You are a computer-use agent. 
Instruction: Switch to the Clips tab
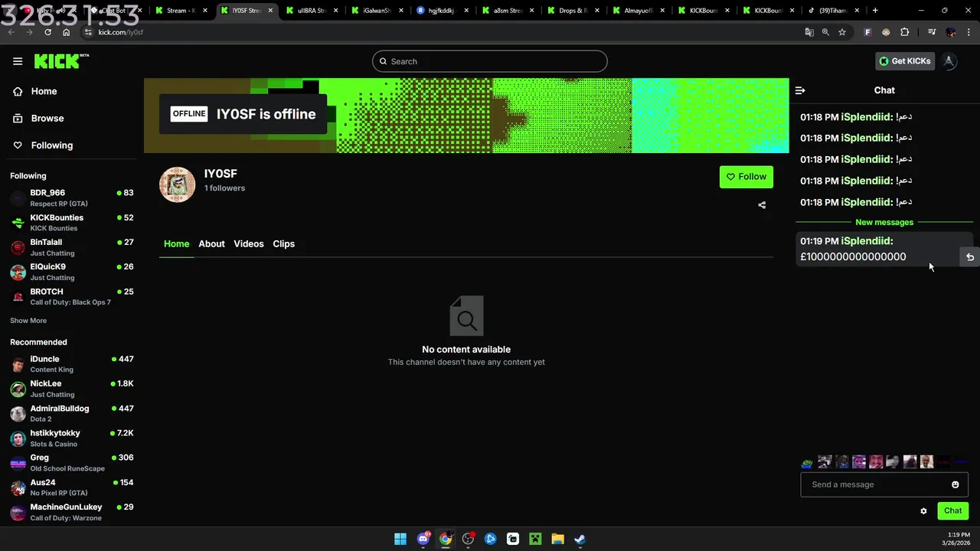(x=284, y=244)
